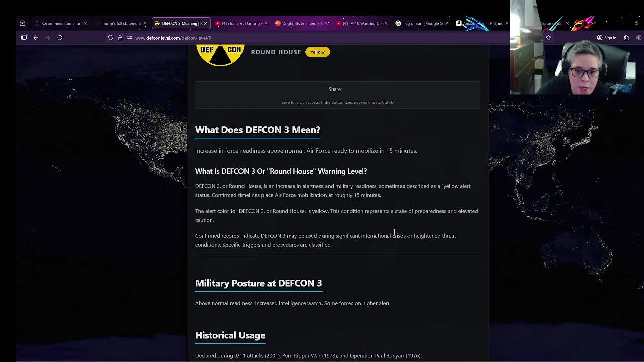The width and height of the screenshot is (644, 362).
Task: Click the 'Share:' label
Action: pyautogui.click(x=335, y=89)
